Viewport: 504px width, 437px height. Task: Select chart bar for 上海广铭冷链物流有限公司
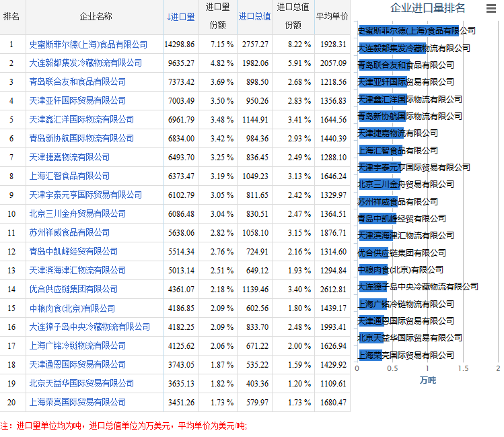(x=373, y=304)
